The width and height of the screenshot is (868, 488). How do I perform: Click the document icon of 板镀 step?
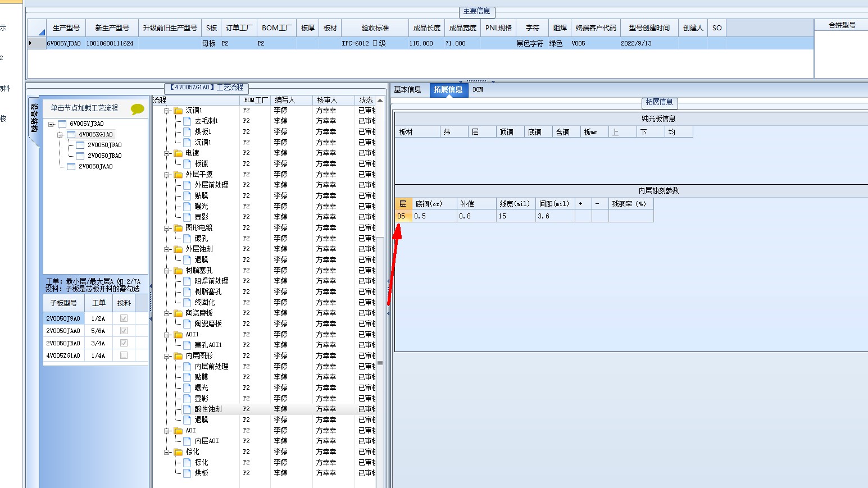point(187,163)
